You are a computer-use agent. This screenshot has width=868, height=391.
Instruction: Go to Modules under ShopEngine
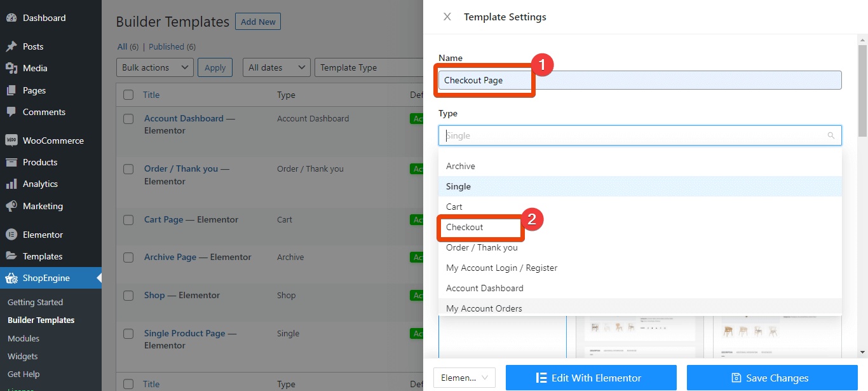23,338
